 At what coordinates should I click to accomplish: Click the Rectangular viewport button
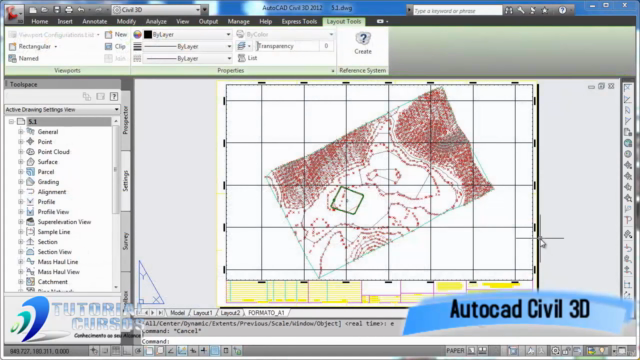pyautogui.click(x=33, y=47)
